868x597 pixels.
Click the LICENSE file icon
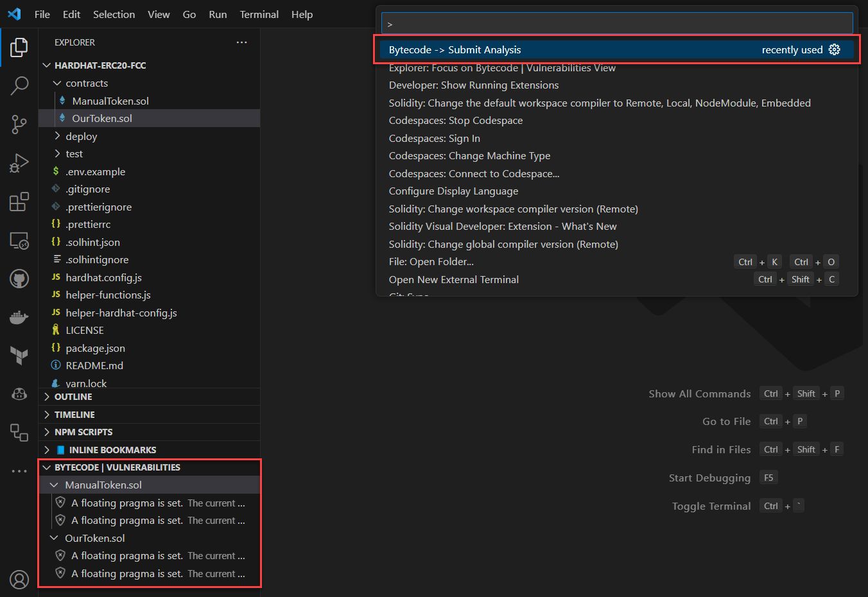(x=56, y=330)
